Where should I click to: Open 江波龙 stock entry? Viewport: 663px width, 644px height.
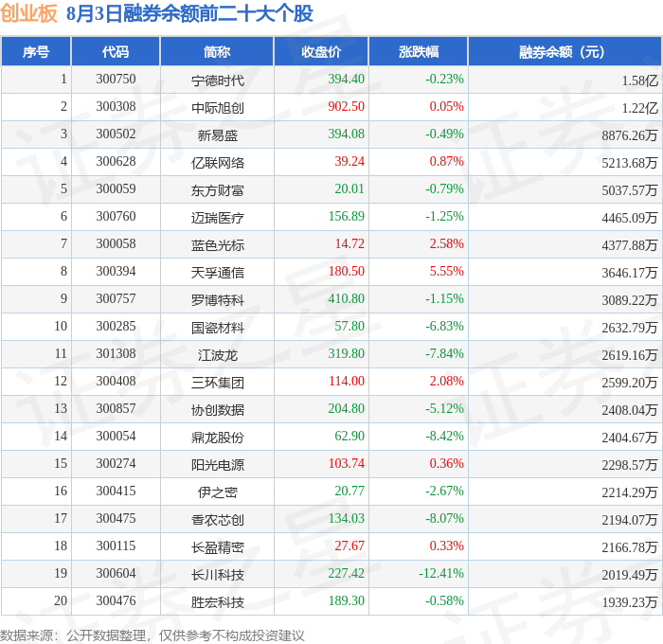217,355
